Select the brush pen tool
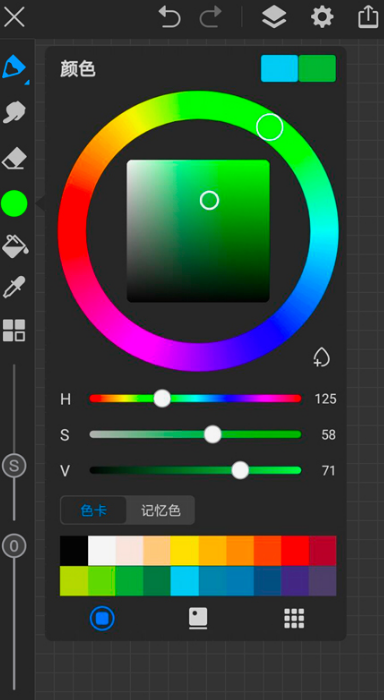 coord(14,67)
